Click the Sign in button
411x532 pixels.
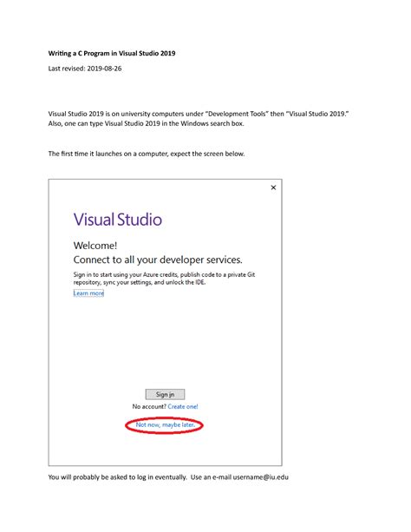point(165,394)
